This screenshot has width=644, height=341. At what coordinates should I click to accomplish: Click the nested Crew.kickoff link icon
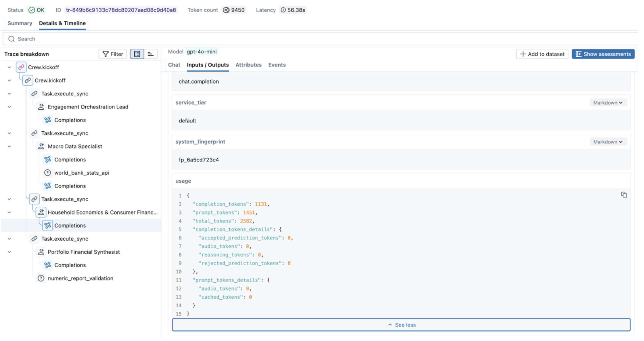tap(28, 81)
